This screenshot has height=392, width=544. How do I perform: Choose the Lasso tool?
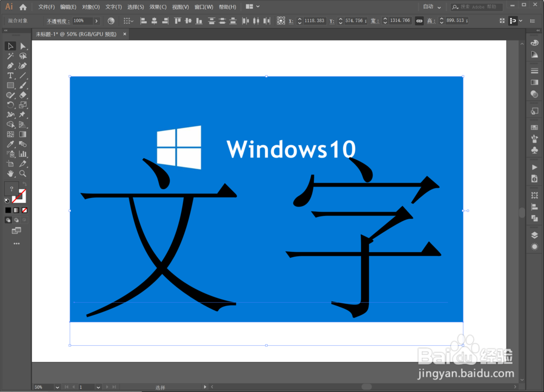(23, 56)
